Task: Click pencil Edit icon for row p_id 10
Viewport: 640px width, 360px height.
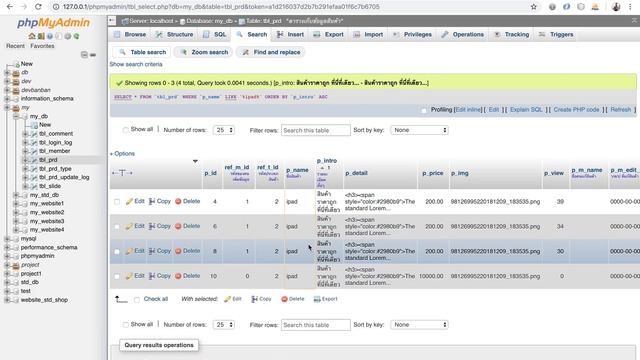Action: tap(129, 276)
